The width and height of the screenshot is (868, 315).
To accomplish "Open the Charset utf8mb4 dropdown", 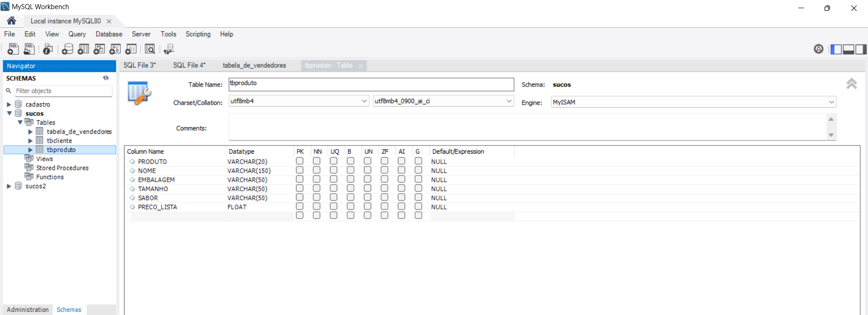I will click(364, 101).
